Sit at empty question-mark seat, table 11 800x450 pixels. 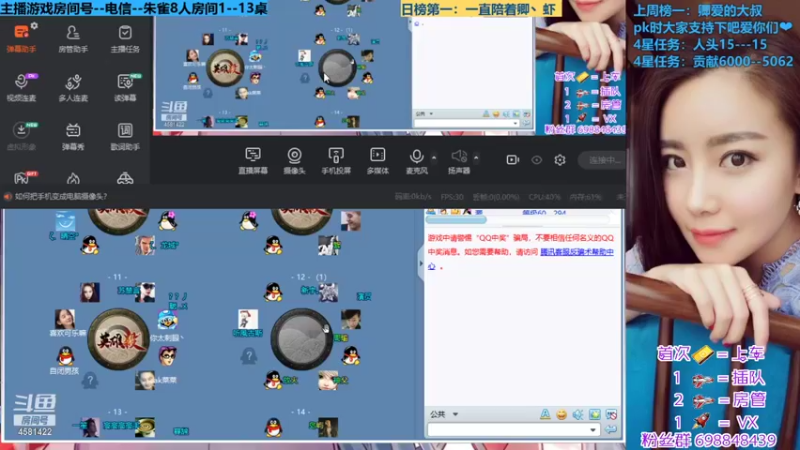click(x=90, y=380)
